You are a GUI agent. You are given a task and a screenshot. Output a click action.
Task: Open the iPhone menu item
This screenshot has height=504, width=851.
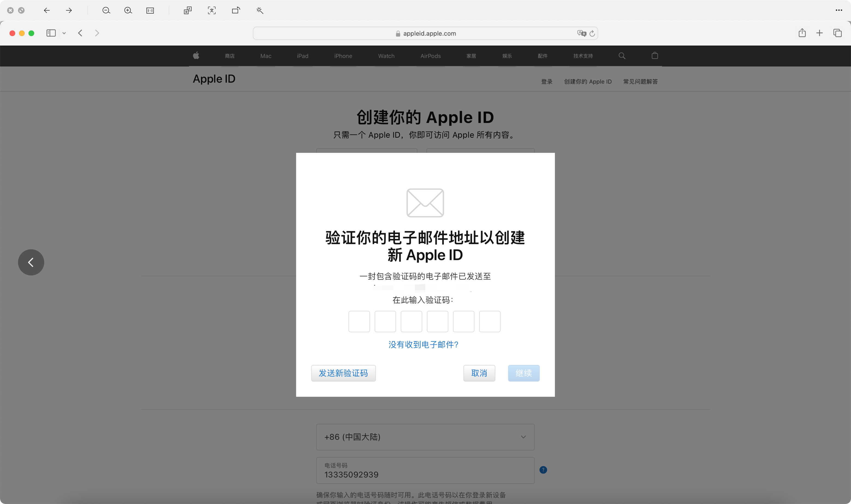click(343, 56)
